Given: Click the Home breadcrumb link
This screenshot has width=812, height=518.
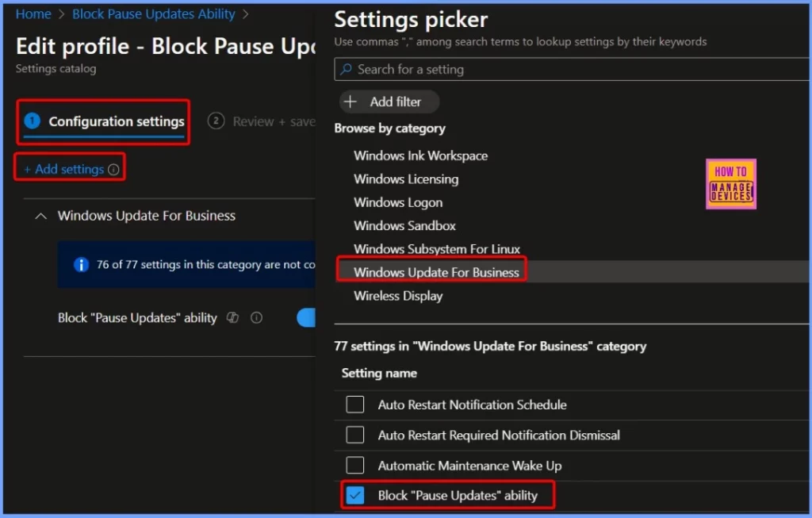Looking at the screenshot, I should click(x=33, y=14).
